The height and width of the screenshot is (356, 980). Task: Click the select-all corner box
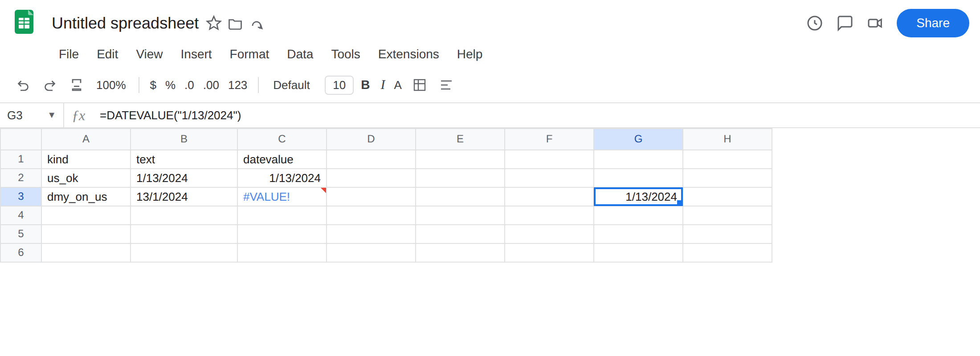(x=21, y=139)
